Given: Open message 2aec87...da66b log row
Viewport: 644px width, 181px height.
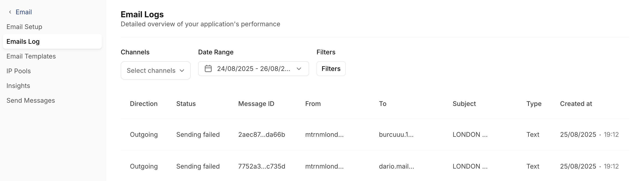Looking at the screenshot, I should coord(261,134).
